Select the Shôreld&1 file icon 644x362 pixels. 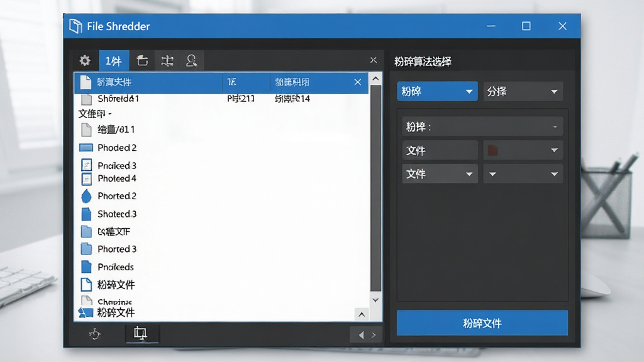pyautogui.click(x=86, y=99)
